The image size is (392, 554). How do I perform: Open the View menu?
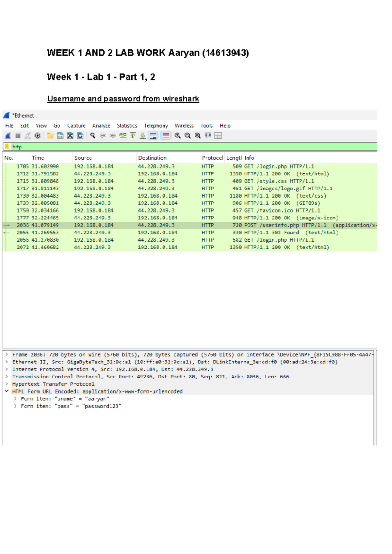[x=41, y=126]
